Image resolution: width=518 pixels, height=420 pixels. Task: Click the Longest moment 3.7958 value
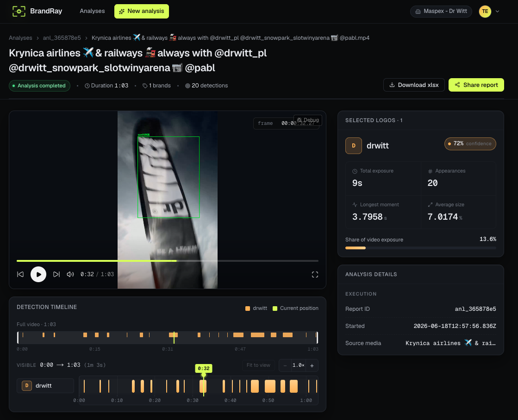369,217
